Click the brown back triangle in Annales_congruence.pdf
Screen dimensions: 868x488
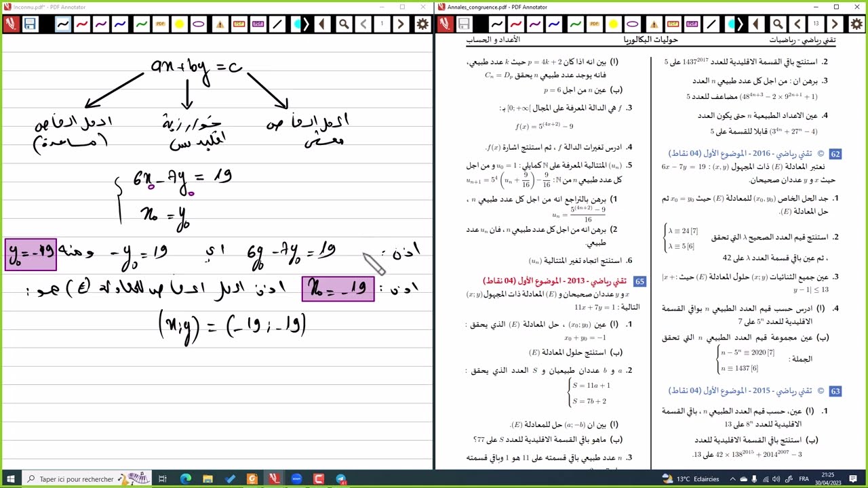[x=755, y=24]
